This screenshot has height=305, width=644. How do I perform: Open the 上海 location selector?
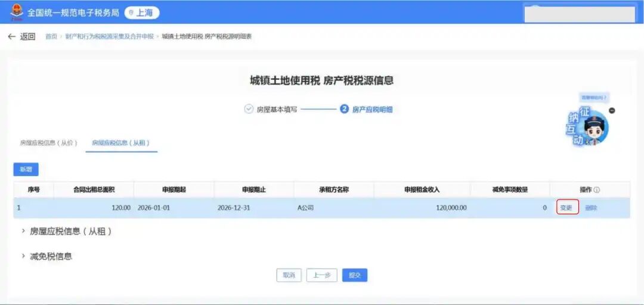point(142,13)
